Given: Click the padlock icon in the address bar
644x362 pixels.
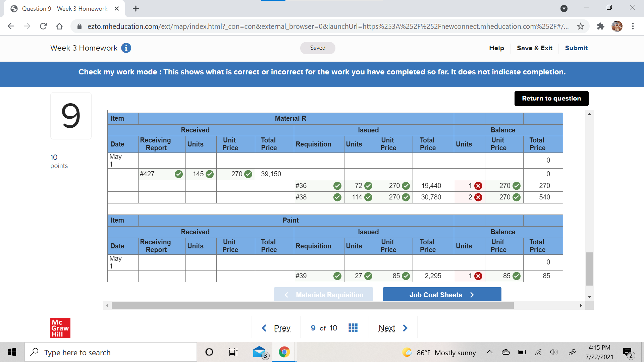Looking at the screenshot, I should click(79, 26).
